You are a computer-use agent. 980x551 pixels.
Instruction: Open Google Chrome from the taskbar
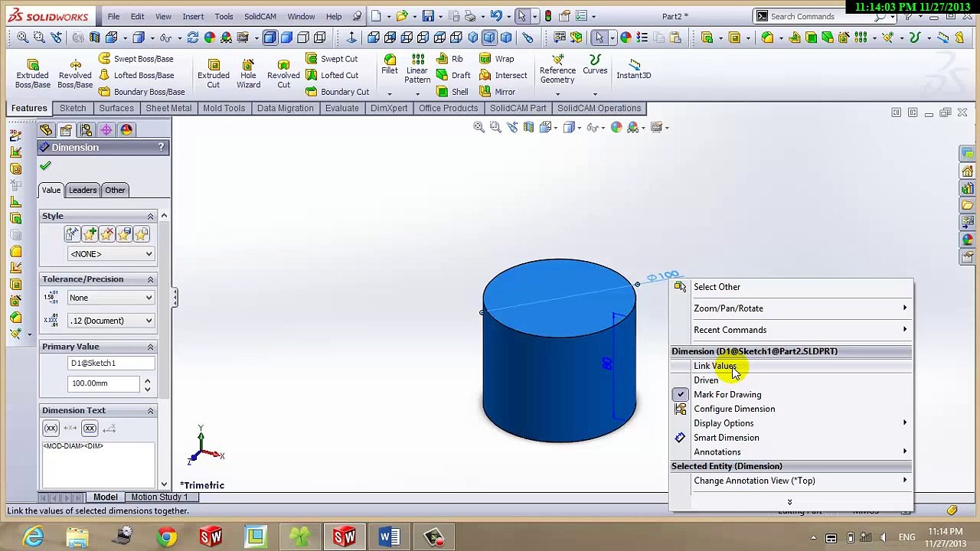(x=166, y=537)
